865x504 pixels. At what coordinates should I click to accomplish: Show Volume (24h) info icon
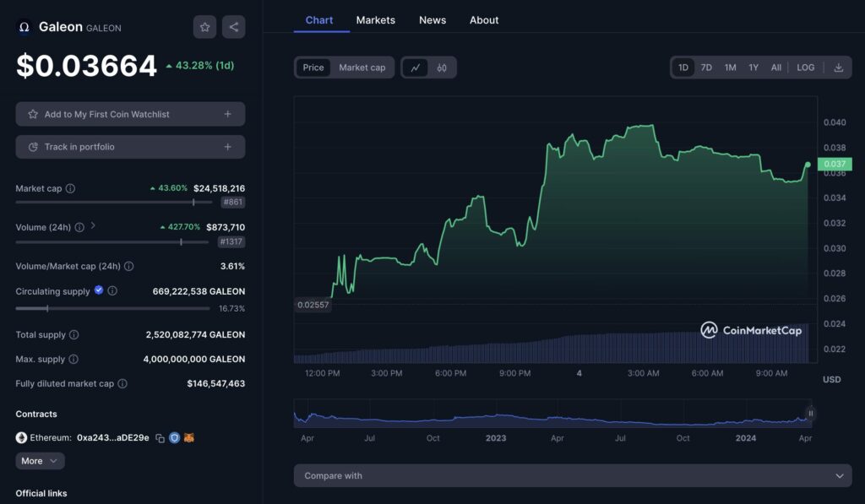tap(79, 227)
